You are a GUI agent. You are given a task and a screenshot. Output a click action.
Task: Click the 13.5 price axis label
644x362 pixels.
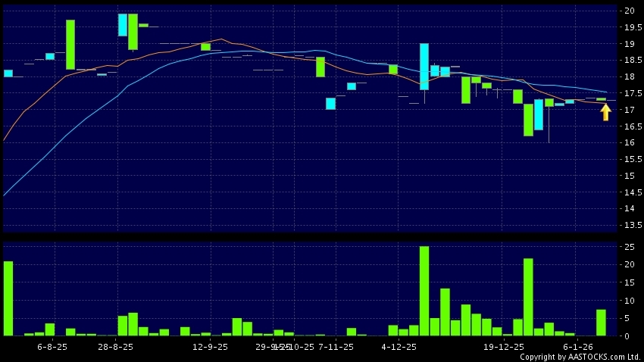629,225
